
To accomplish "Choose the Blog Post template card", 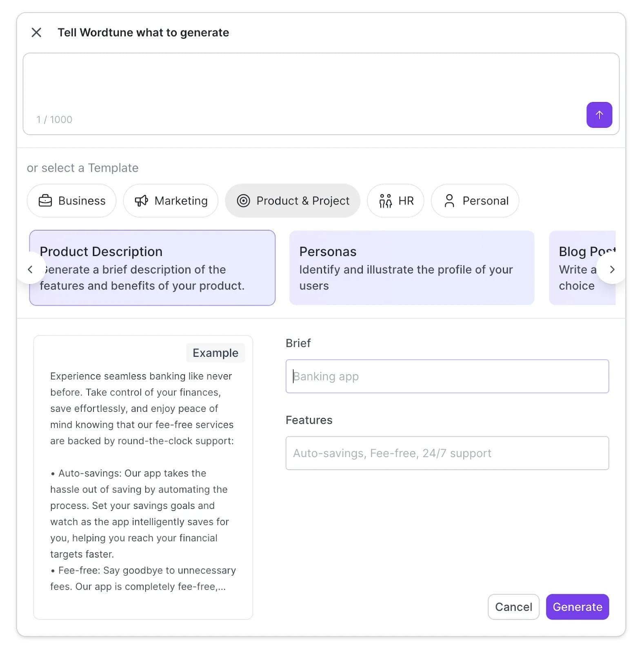I will coord(577,268).
